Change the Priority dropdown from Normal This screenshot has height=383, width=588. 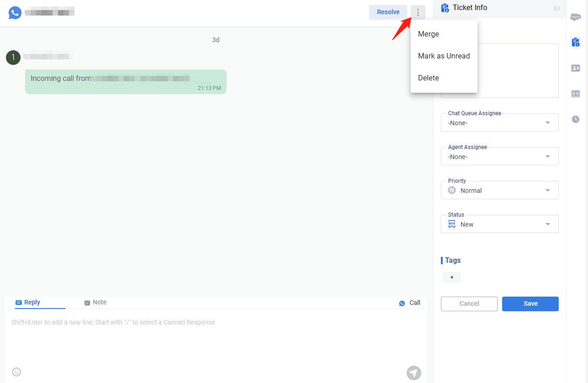[499, 191]
